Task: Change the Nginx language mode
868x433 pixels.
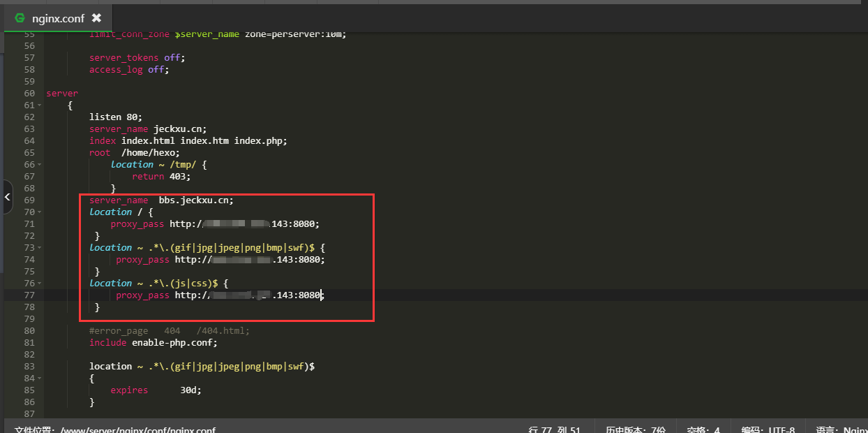Action: coord(841,429)
